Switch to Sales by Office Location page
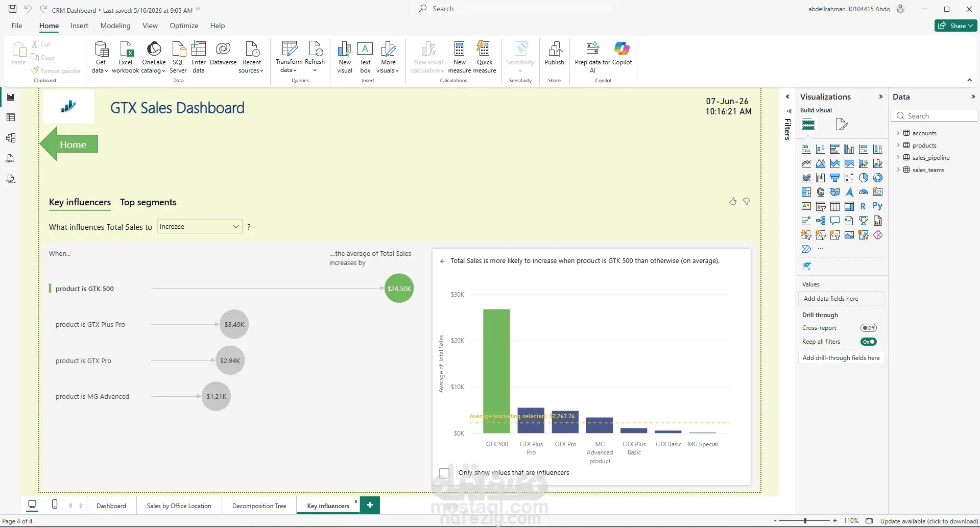980x528 pixels. click(x=179, y=506)
